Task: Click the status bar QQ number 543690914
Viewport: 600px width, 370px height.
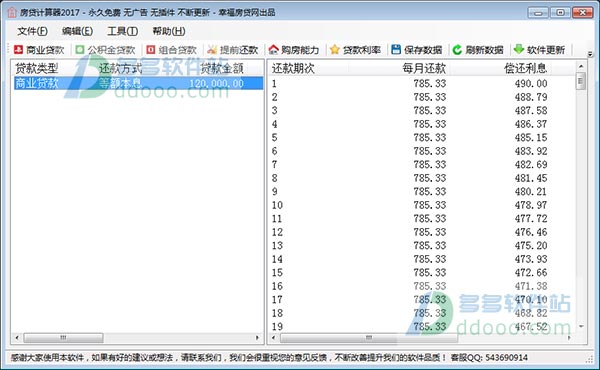Action: tap(506, 358)
